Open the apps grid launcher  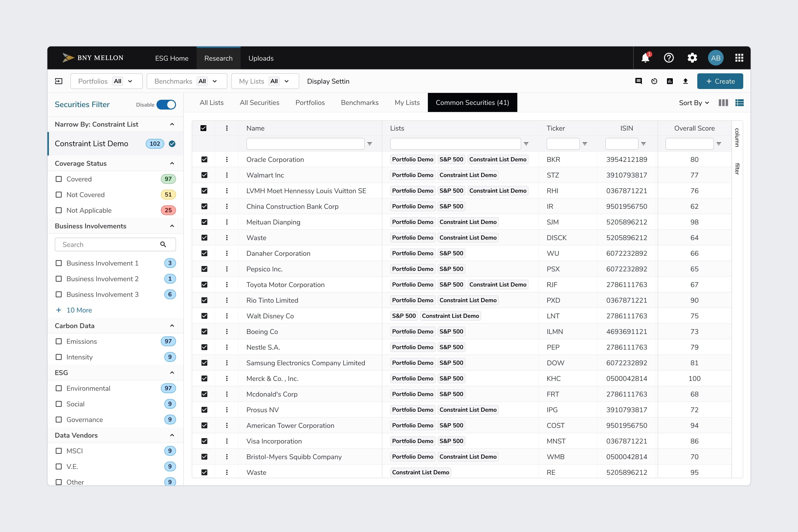pos(739,58)
